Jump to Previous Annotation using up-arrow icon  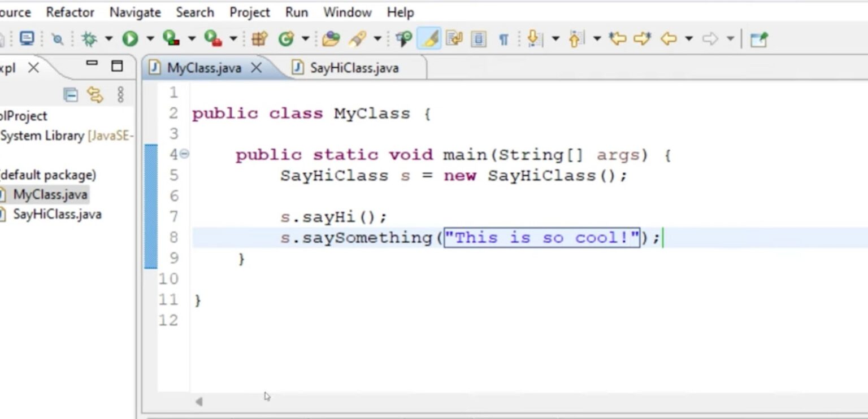pyautogui.click(x=574, y=38)
